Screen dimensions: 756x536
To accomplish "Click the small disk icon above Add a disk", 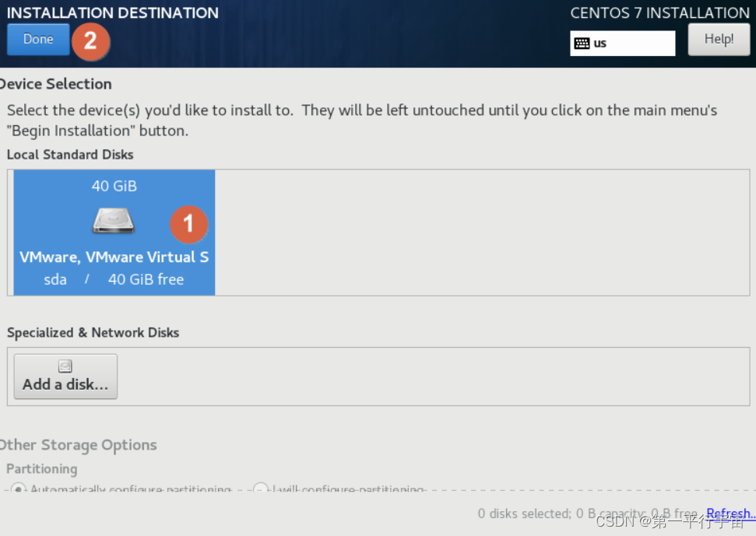I will pyautogui.click(x=65, y=366).
